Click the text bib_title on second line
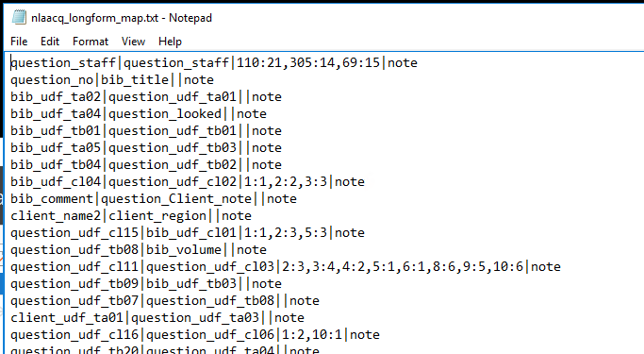The height and width of the screenshot is (354, 644). (x=135, y=79)
